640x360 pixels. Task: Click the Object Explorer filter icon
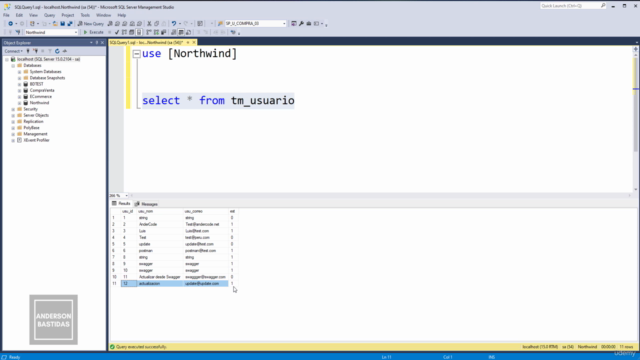click(x=50, y=51)
